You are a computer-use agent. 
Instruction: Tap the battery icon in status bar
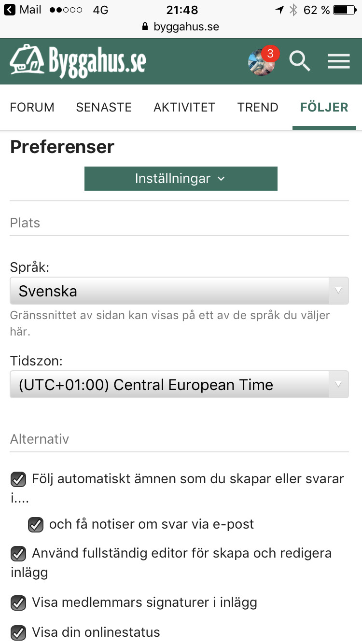click(347, 10)
